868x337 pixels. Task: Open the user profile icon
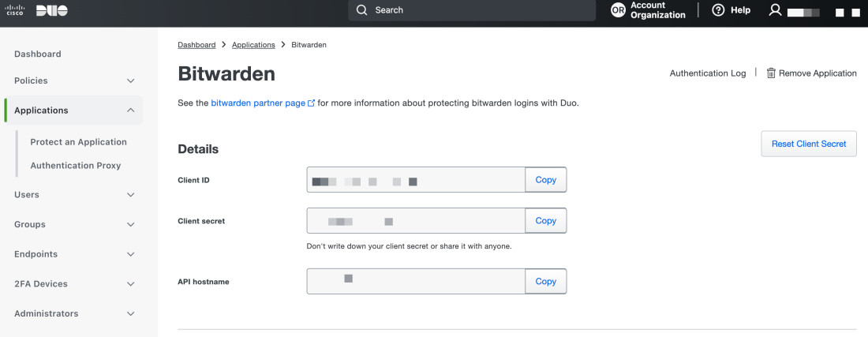coord(776,10)
